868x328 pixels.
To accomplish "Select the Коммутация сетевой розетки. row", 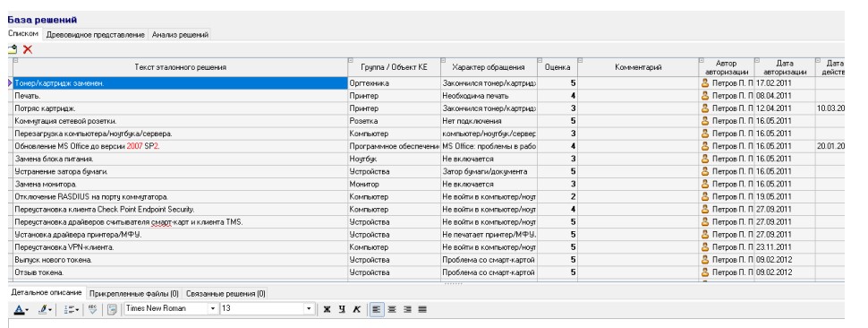I will 180,120.
